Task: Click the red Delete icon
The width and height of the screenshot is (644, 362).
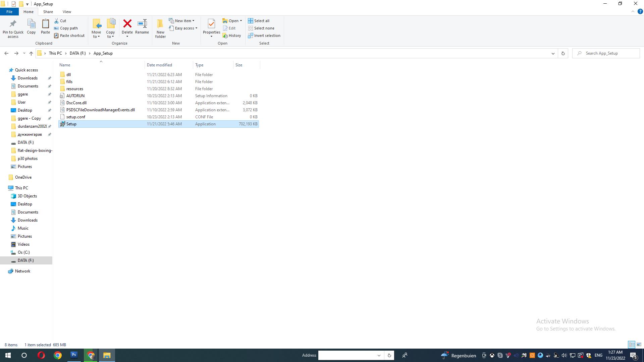Action: pyautogui.click(x=127, y=24)
